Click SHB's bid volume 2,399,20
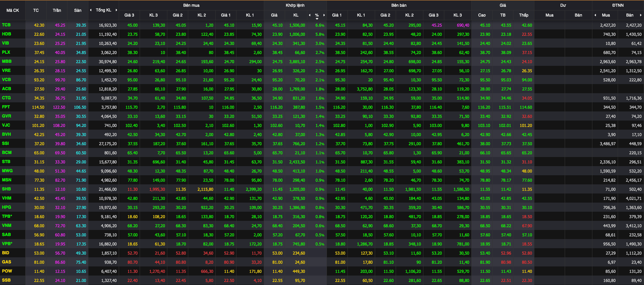Viewport: 644px width, 285px height. pyautogui.click(x=254, y=189)
